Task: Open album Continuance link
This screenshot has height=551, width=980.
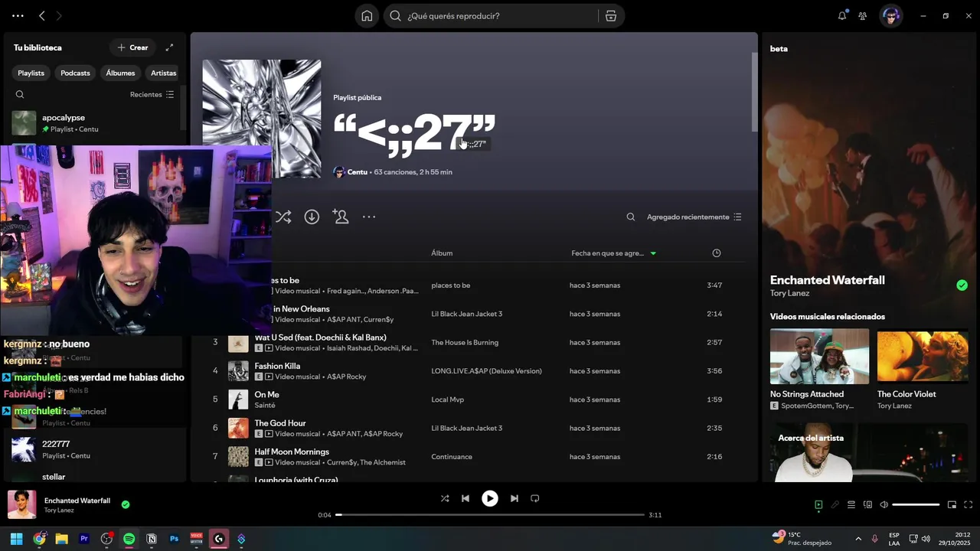Action: [452, 457]
